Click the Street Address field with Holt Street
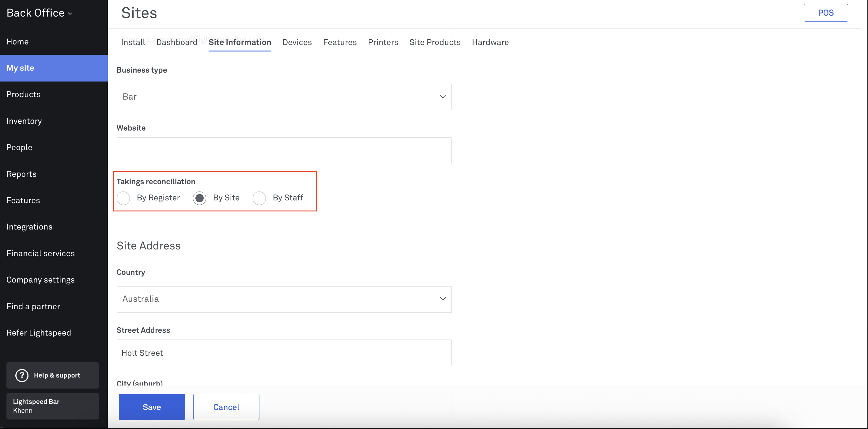Screen dimensions: 868x429 pos(284,352)
